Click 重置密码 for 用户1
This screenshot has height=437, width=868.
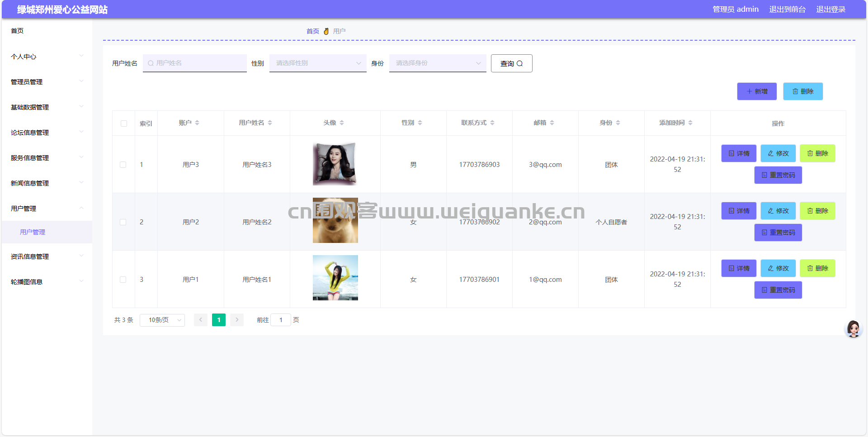pos(778,290)
